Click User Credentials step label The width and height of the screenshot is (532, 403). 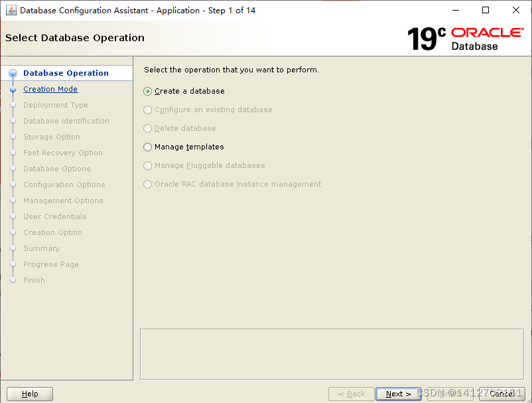tap(54, 216)
